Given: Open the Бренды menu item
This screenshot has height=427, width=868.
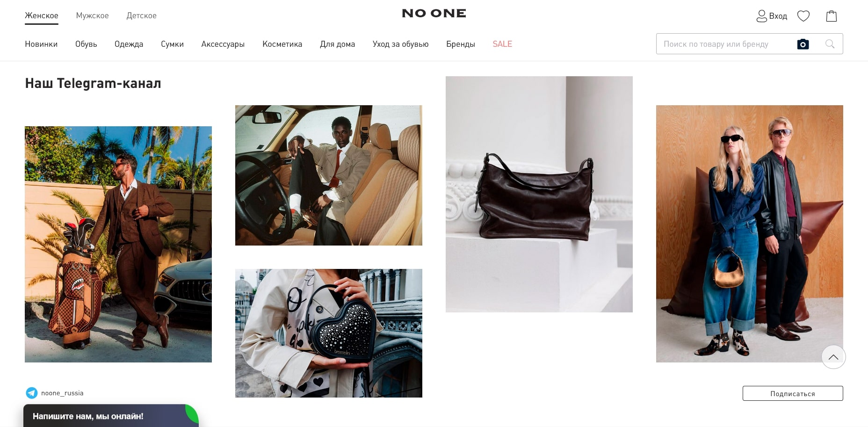Looking at the screenshot, I should click(x=461, y=44).
